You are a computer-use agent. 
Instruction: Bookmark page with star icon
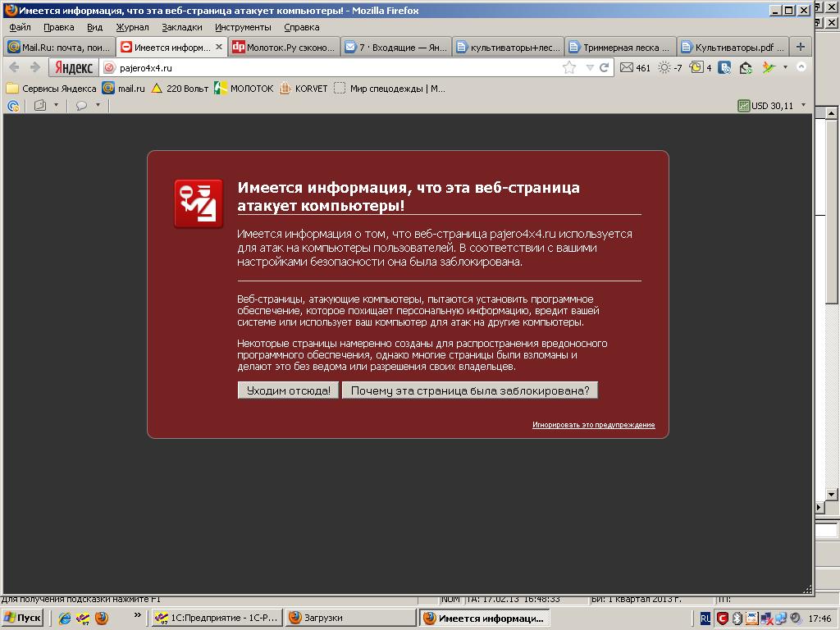pos(569,67)
